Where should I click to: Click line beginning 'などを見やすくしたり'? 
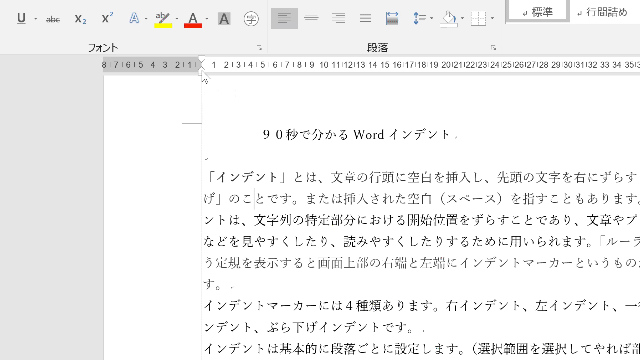[422, 242]
